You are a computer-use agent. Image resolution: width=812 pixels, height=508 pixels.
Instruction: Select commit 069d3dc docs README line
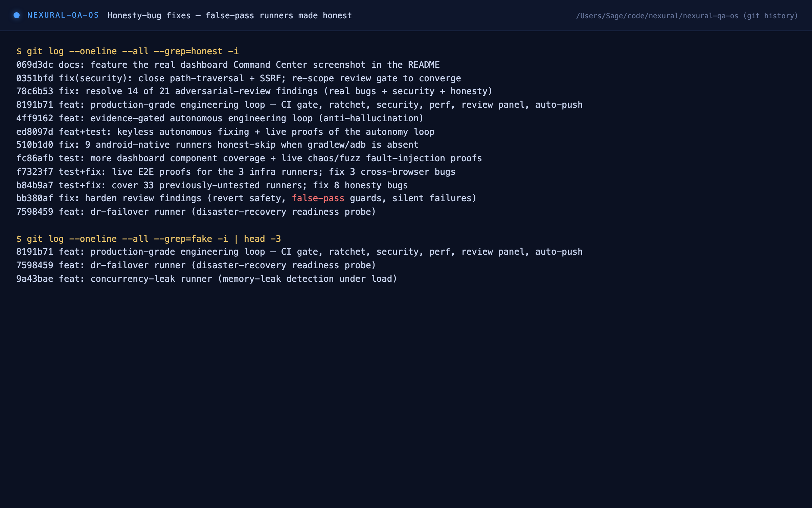[228, 65]
